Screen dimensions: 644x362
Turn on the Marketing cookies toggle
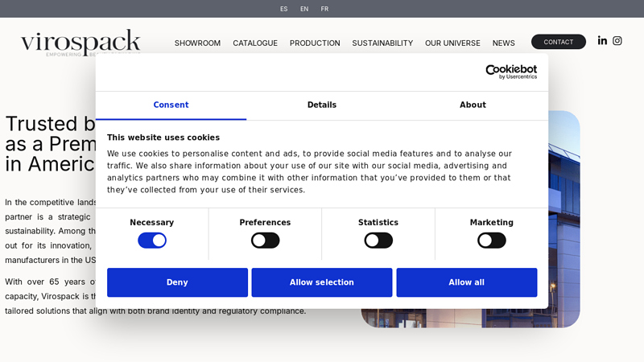[492, 240]
